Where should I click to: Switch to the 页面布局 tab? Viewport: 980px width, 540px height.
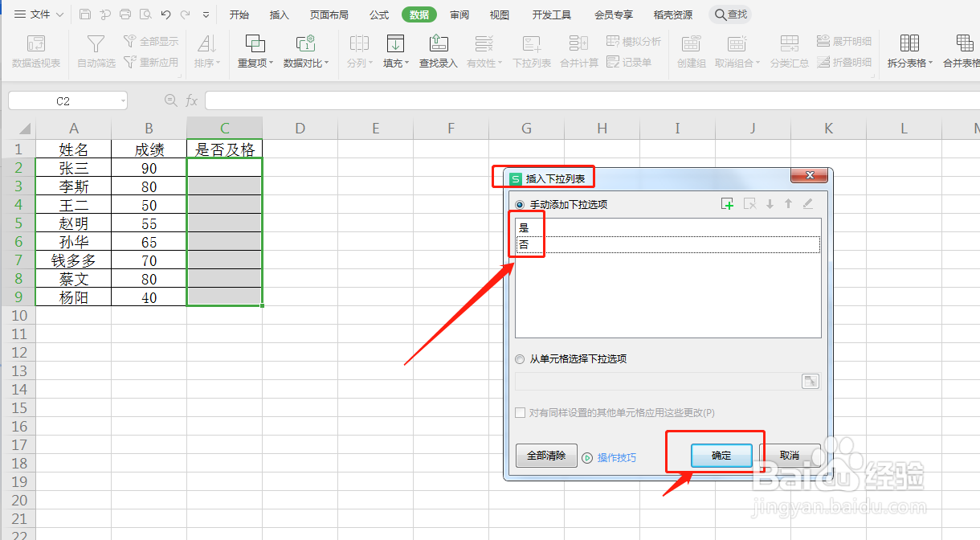point(329,14)
